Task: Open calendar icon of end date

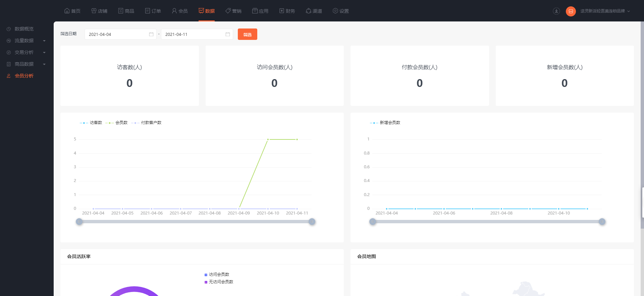Action: click(x=228, y=34)
